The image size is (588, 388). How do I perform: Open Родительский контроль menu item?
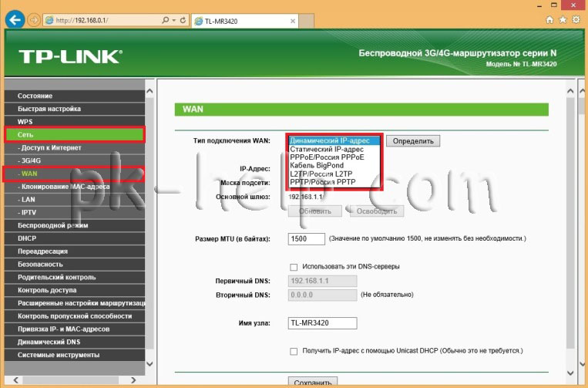tap(75, 277)
